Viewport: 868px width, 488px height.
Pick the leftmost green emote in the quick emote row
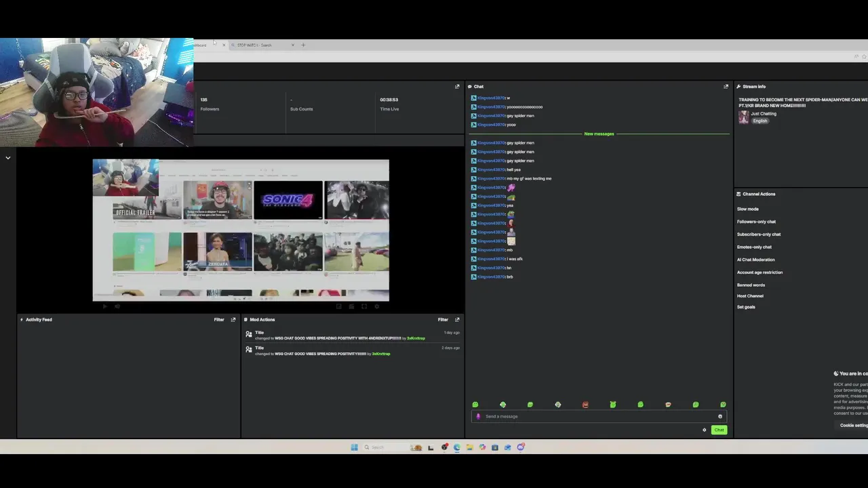coord(475,405)
